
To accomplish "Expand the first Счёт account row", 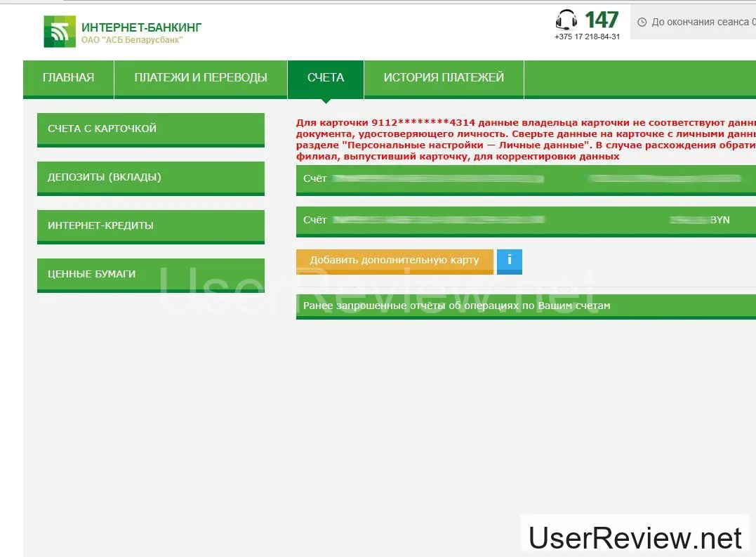I will 525,179.
